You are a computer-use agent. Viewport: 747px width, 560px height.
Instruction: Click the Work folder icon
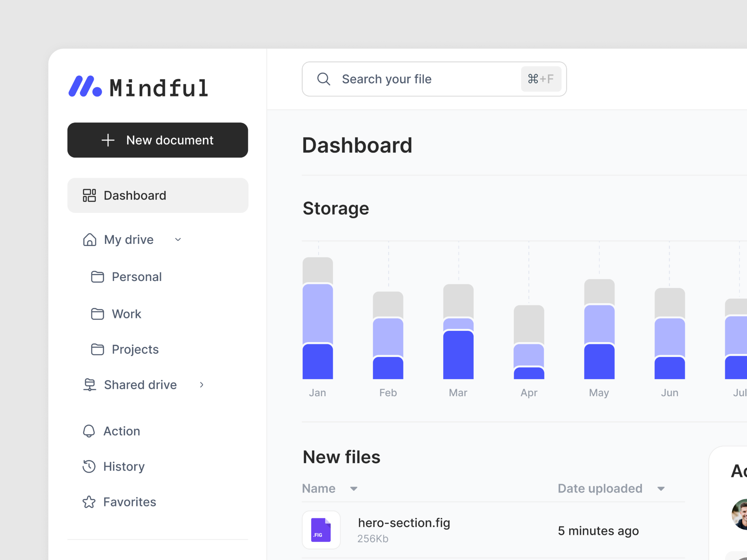(98, 314)
